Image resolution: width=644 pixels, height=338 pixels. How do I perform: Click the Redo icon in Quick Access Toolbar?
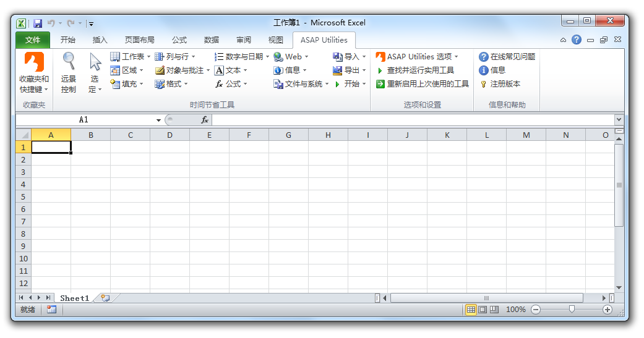click(71, 23)
